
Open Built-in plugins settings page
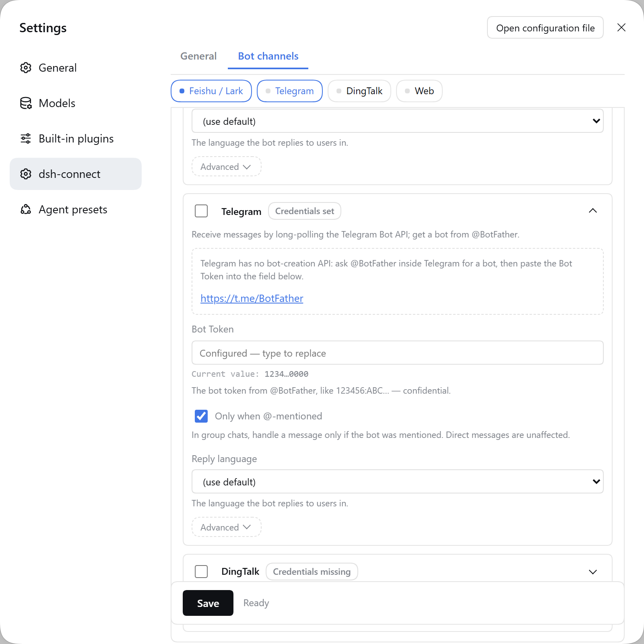point(76,138)
